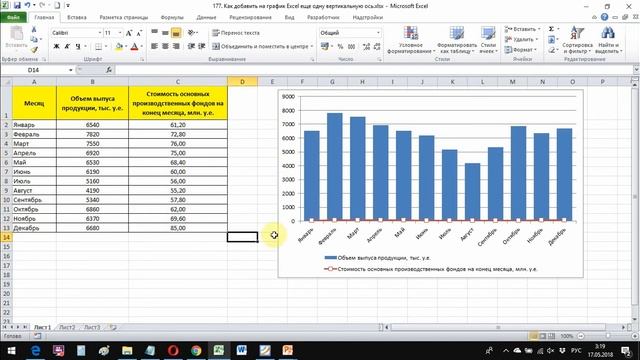Click the Font Color red A swatch

point(134,47)
